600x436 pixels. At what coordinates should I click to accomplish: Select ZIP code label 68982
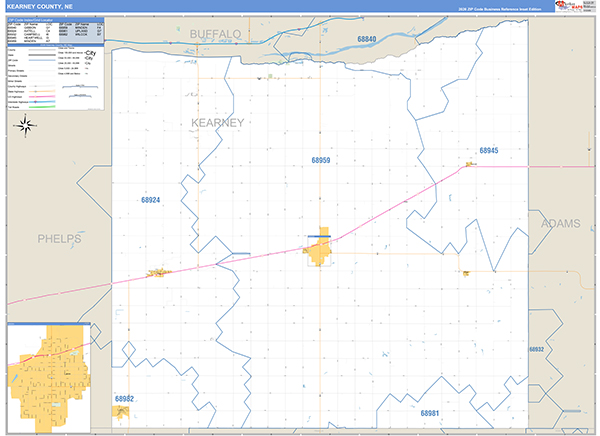click(x=124, y=399)
